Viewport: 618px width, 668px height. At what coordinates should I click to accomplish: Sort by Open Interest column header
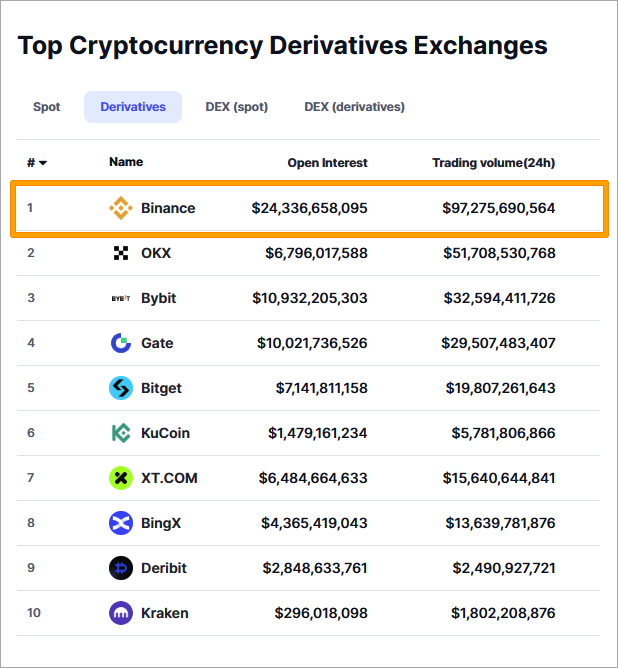[327, 163]
